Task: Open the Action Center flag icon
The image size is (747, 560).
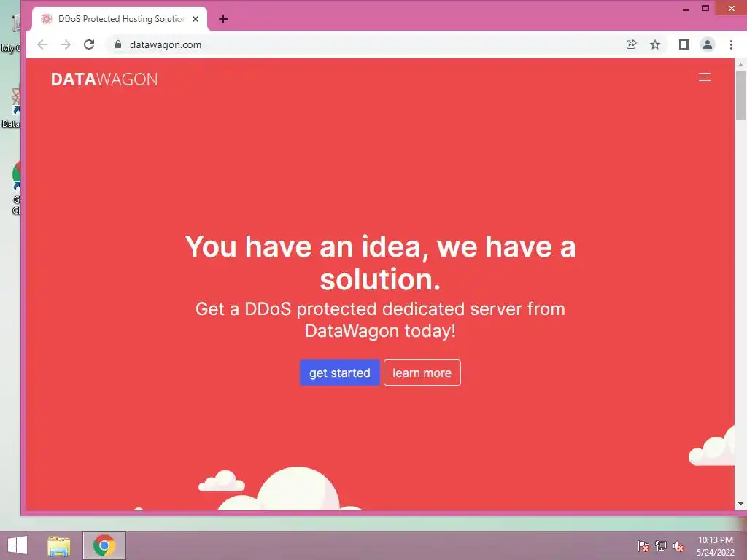Action: pyautogui.click(x=643, y=546)
